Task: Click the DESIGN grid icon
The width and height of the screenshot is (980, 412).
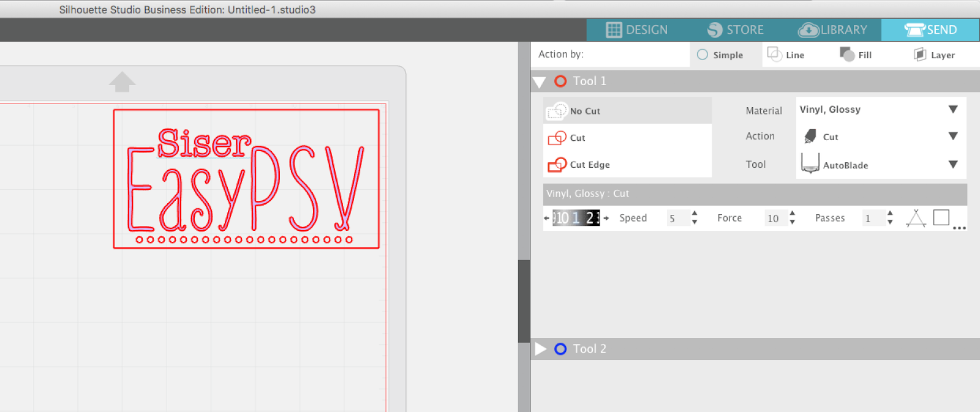Action: coord(614,29)
